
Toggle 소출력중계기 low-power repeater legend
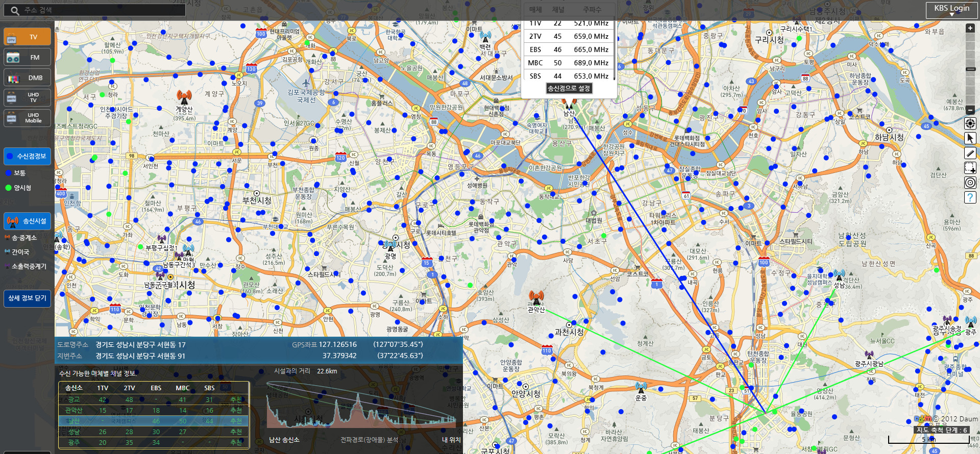coord(26,266)
